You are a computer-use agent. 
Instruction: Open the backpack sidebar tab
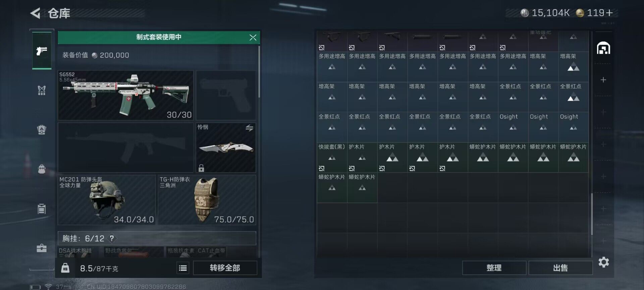[42, 168]
